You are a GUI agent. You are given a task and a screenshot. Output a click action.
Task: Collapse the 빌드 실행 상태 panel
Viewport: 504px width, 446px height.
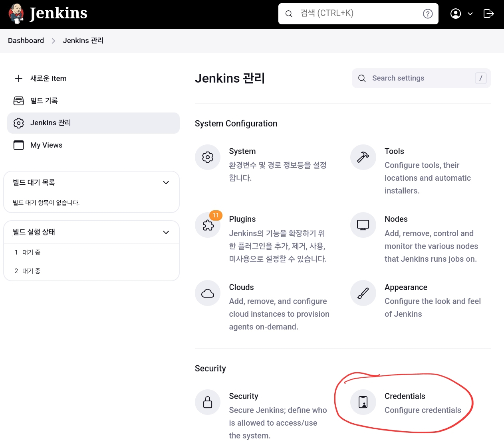click(166, 232)
